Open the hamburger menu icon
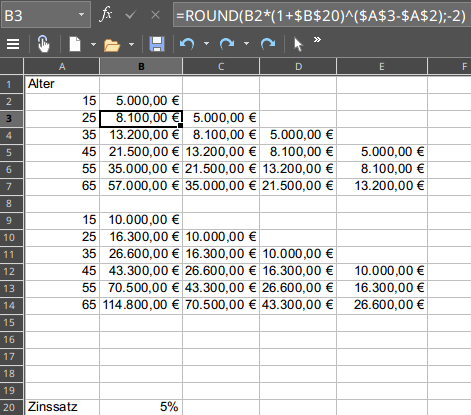 13,44
